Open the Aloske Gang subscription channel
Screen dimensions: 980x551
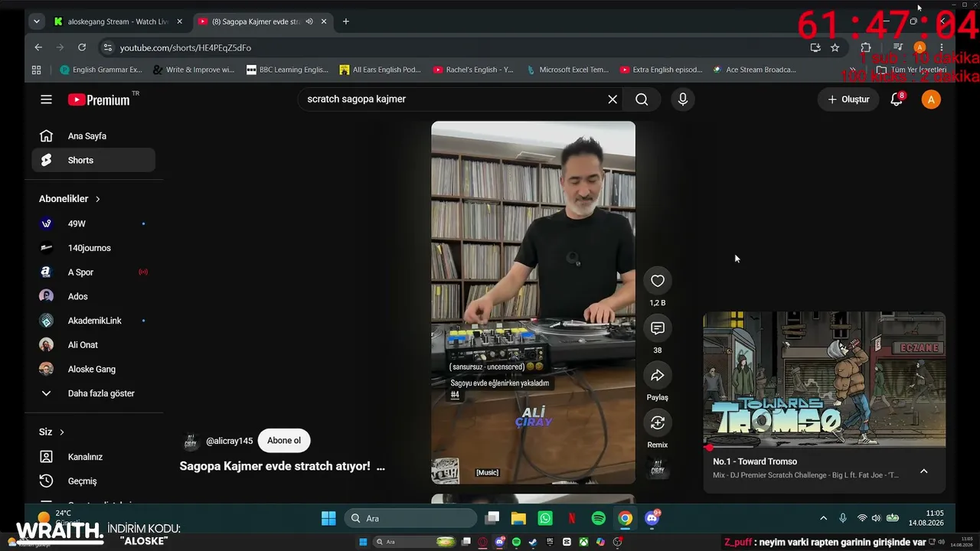93,369
